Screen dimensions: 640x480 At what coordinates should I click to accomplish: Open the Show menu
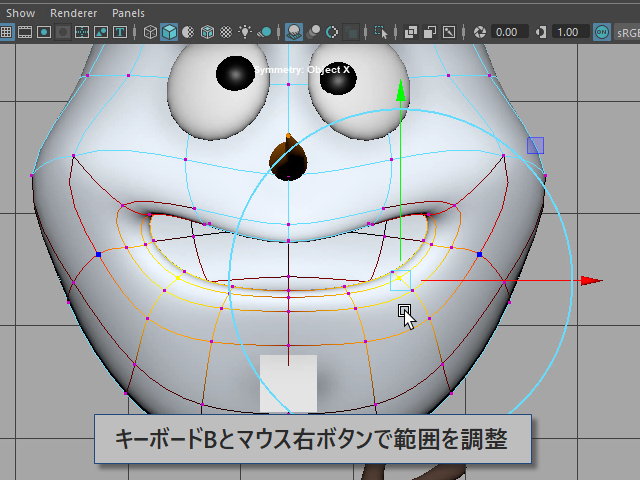click(21, 13)
